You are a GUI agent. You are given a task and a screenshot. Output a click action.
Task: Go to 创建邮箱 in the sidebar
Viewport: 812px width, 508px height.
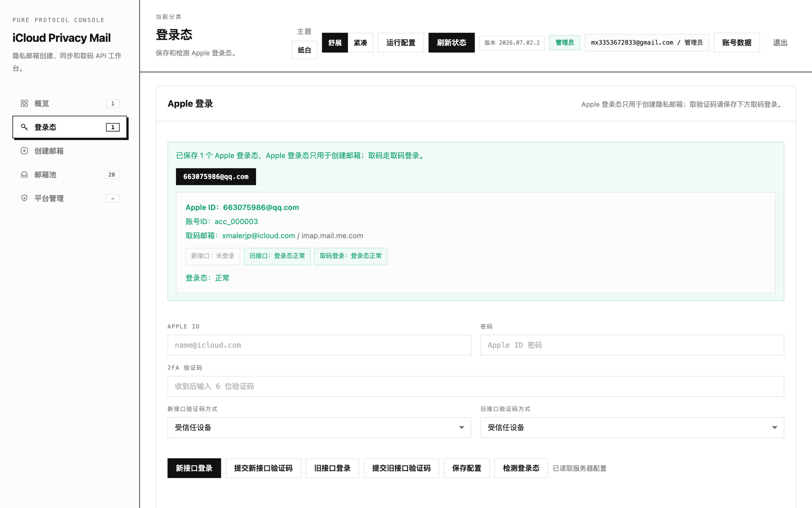70,151
